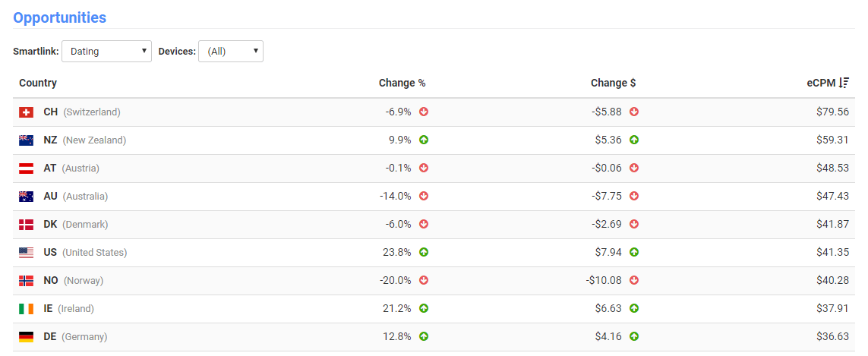This screenshot has width=868, height=356.
Task: Open the Smartlink Dating dropdown
Action: click(107, 51)
